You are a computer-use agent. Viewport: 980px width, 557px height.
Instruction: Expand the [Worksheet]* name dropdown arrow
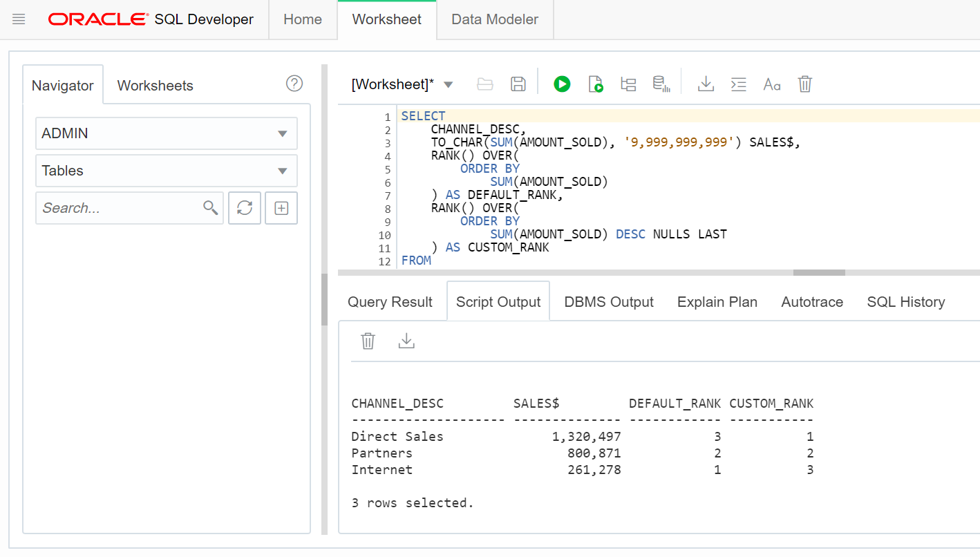pos(448,85)
